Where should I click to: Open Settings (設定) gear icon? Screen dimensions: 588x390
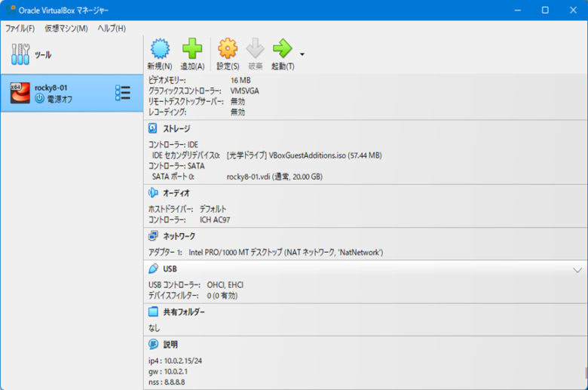[228, 48]
